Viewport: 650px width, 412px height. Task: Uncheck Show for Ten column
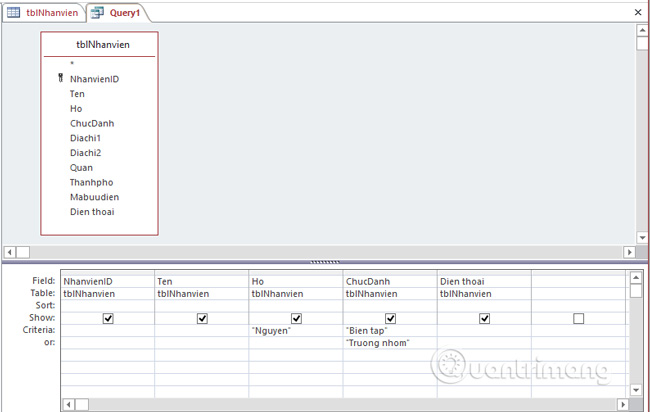tap(202, 318)
